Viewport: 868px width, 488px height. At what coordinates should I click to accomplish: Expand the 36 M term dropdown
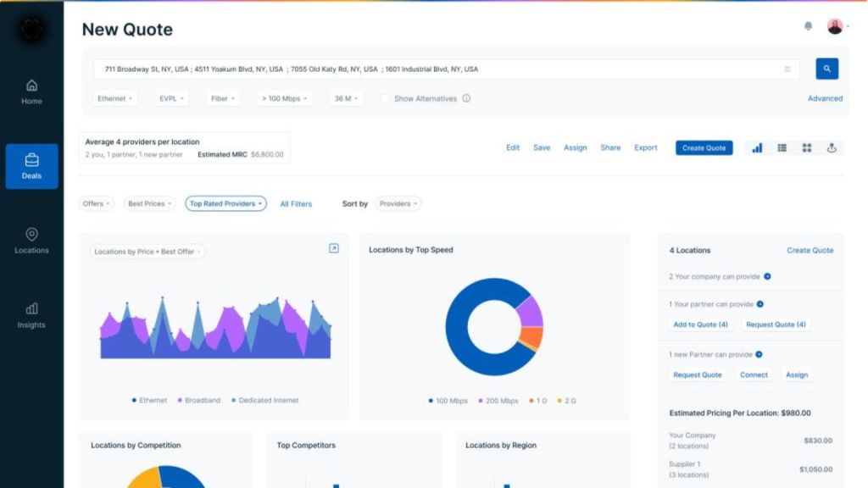pos(346,98)
